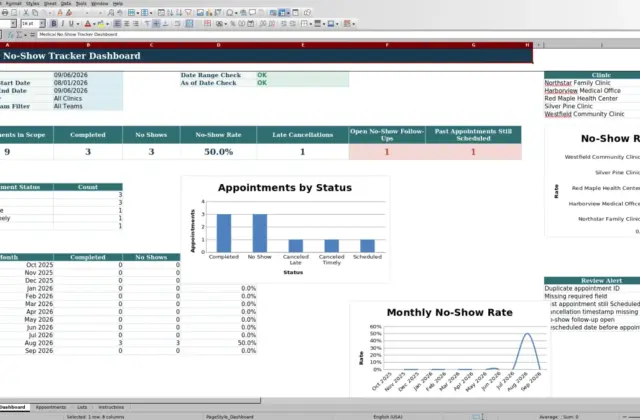Viewport: 640px width, 420px height.
Task: Switch to the Appointments sheet tab
Action: tap(51, 407)
